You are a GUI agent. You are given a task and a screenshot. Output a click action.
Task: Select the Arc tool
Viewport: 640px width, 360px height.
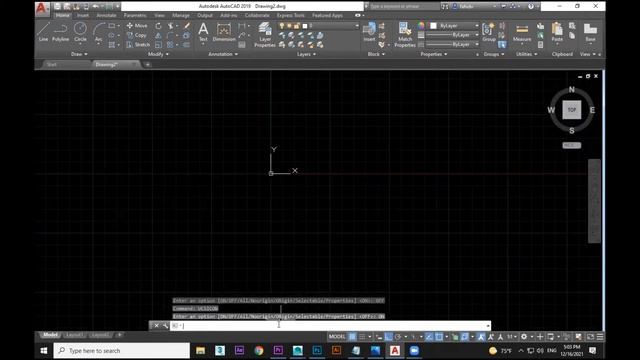tap(98, 32)
